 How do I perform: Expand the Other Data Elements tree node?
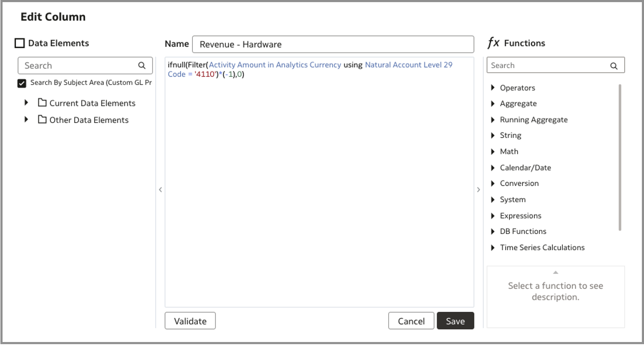pos(26,120)
